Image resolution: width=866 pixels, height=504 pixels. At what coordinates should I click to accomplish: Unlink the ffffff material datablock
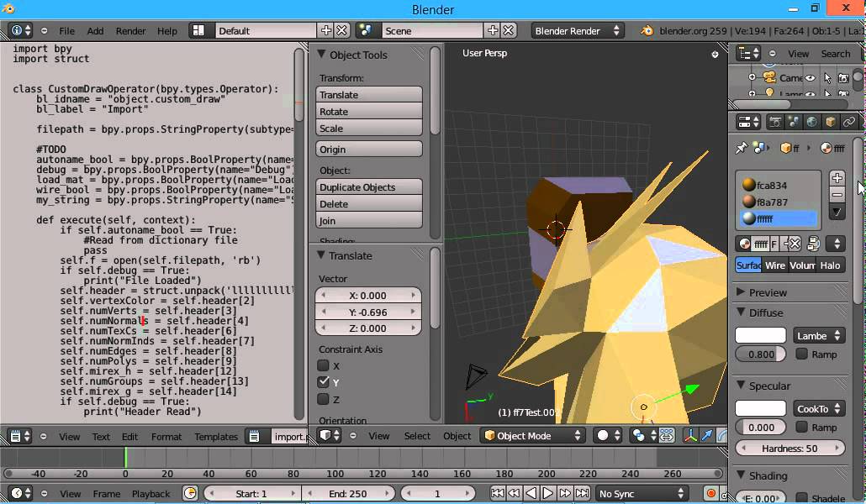(x=793, y=244)
